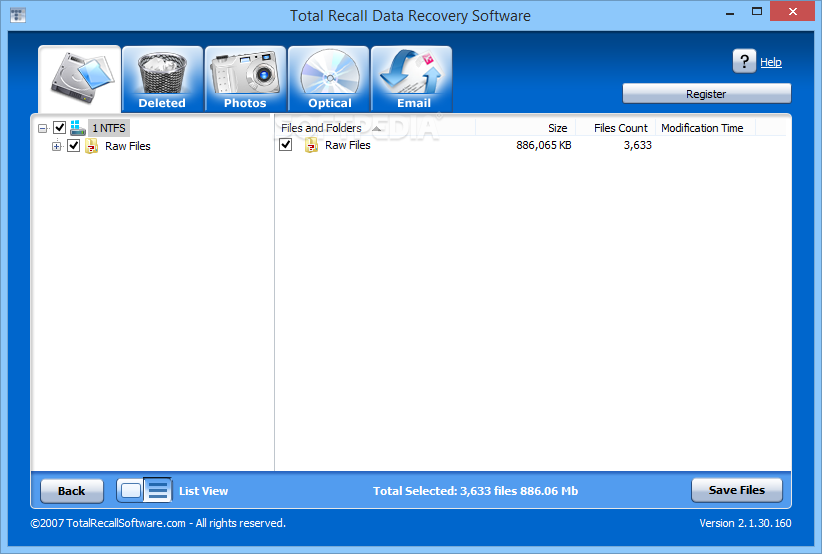Sort by Modification Time column header
This screenshot has height=554, width=822.
(x=705, y=128)
